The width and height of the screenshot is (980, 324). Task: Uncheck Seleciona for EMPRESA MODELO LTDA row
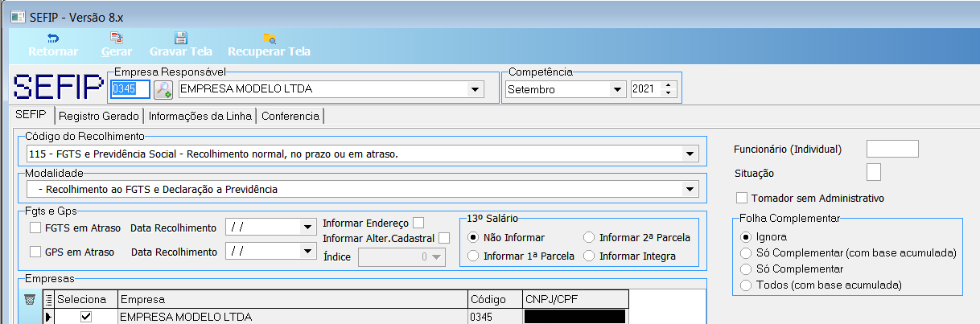(86, 317)
